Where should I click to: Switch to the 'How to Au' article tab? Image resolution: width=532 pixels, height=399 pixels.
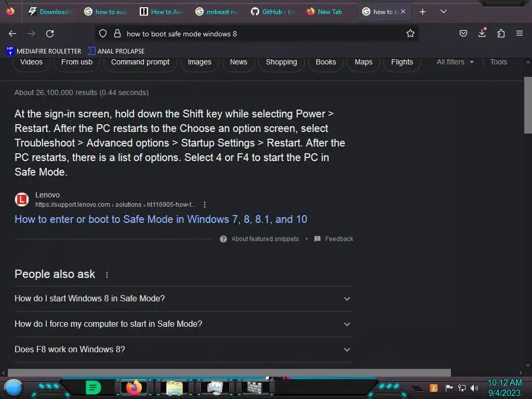[161, 12]
